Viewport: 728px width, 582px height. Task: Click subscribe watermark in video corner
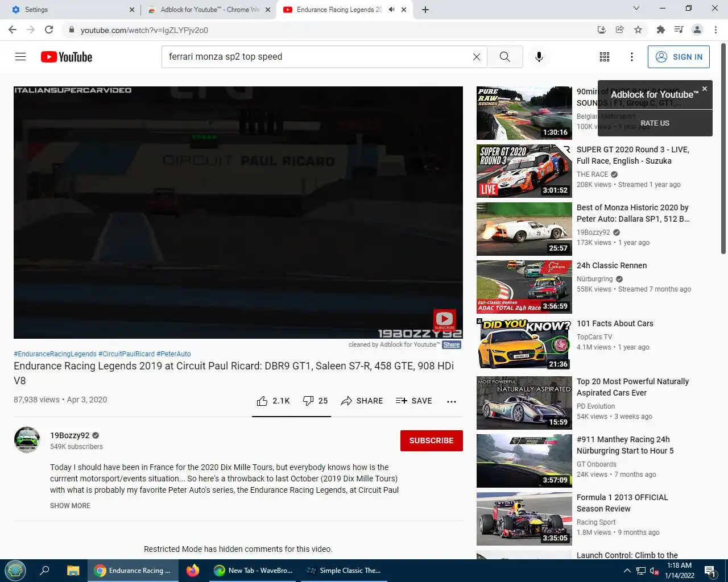coord(444,319)
